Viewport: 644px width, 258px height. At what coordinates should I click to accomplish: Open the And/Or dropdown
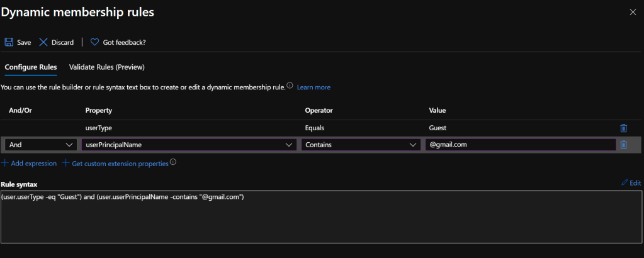(x=40, y=145)
